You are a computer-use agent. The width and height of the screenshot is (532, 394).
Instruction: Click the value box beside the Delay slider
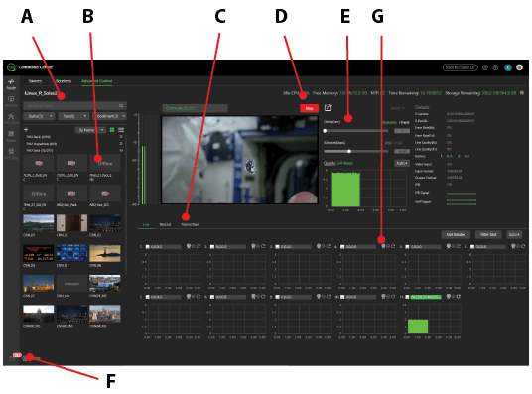[x=402, y=131]
